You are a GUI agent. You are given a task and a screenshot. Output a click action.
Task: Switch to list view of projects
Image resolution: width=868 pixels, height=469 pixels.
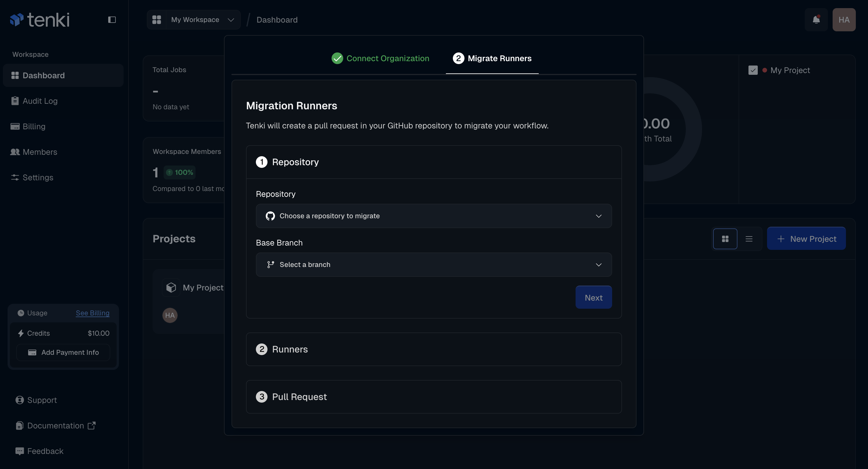(749, 239)
